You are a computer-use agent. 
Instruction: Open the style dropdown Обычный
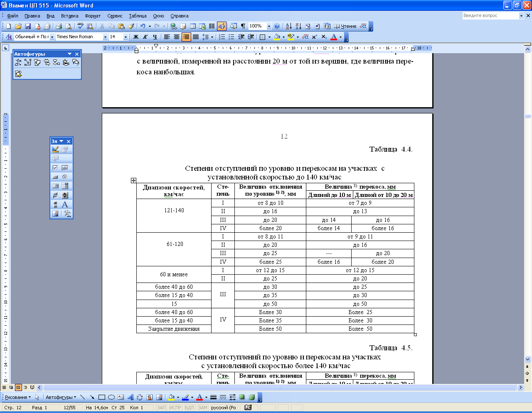[52, 37]
